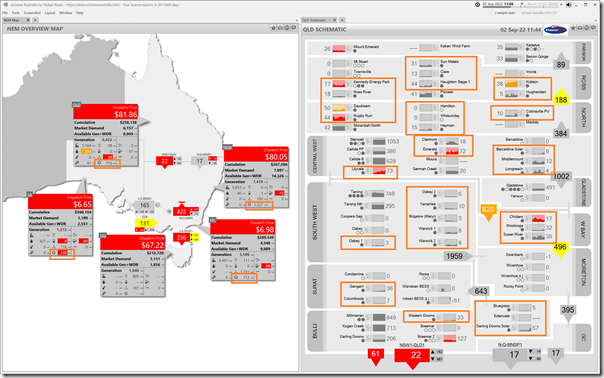Screen dimensions: 604x378
Task: Open the Screenshot menu
Action: [32, 13]
